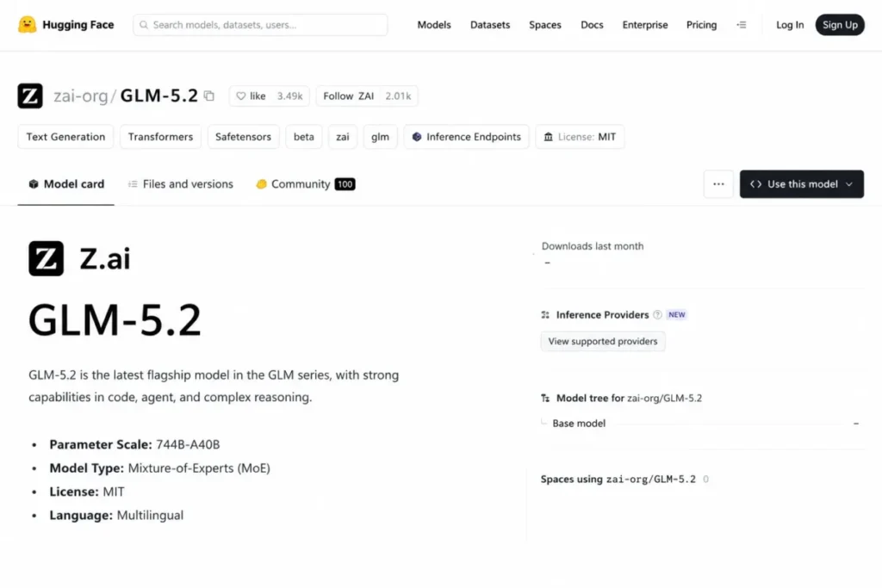Select the Transformers tag
Screen dimensions: 882x588
(160, 137)
